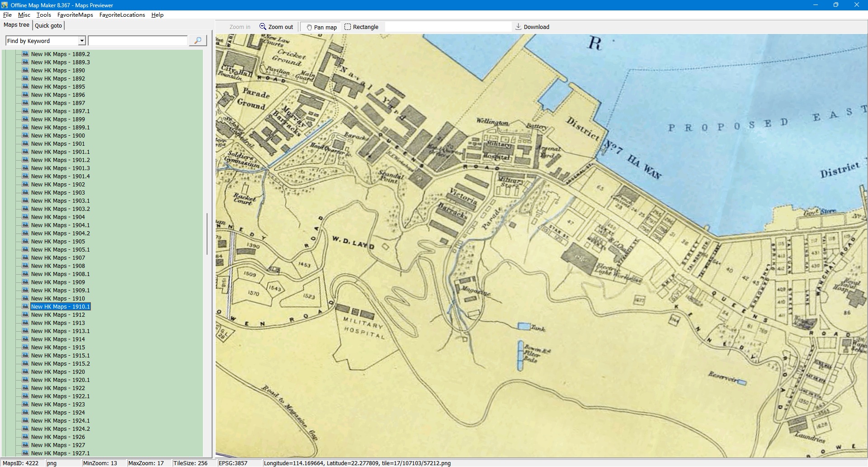This screenshot has width=868, height=467.
Task: Click the maps tree vertical scrollbar
Action: [x=207, y=234]
